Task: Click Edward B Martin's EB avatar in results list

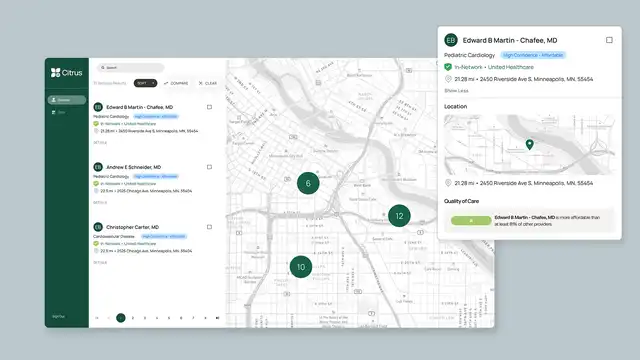Action: coord(98,107)
